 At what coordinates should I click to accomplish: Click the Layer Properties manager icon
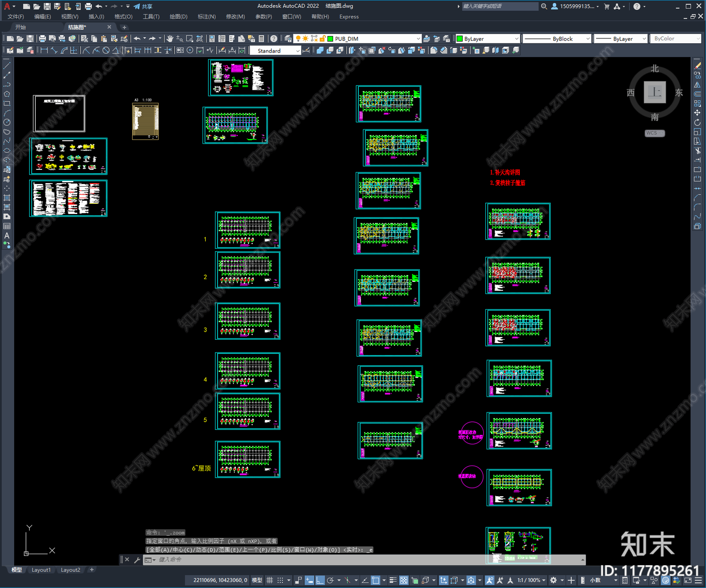(288, 39)
